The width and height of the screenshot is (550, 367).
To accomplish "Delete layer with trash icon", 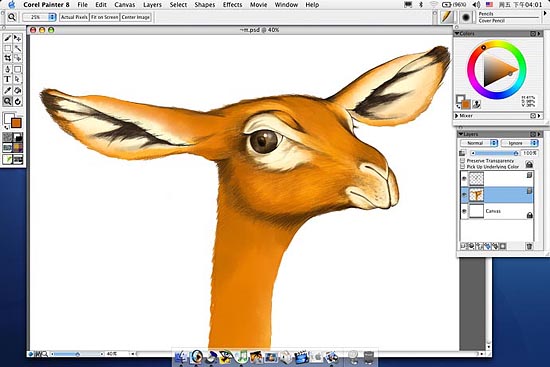I will 529,246.
